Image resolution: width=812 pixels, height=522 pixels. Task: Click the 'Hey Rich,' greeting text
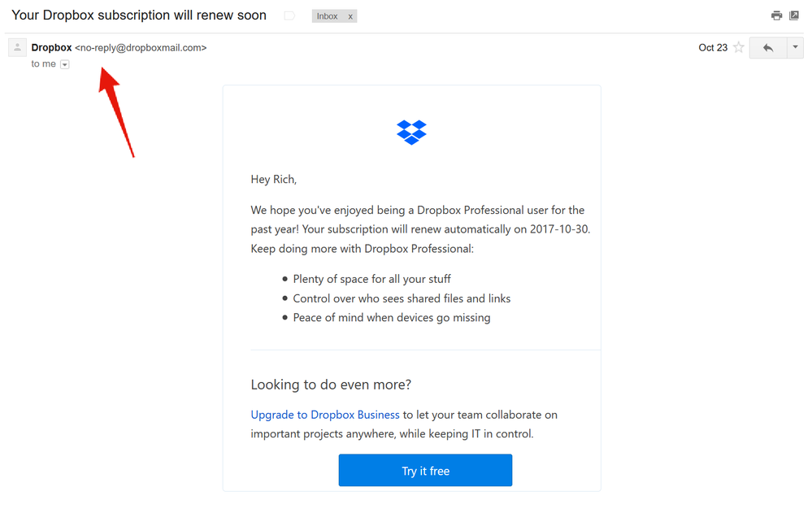click(274, 179)
